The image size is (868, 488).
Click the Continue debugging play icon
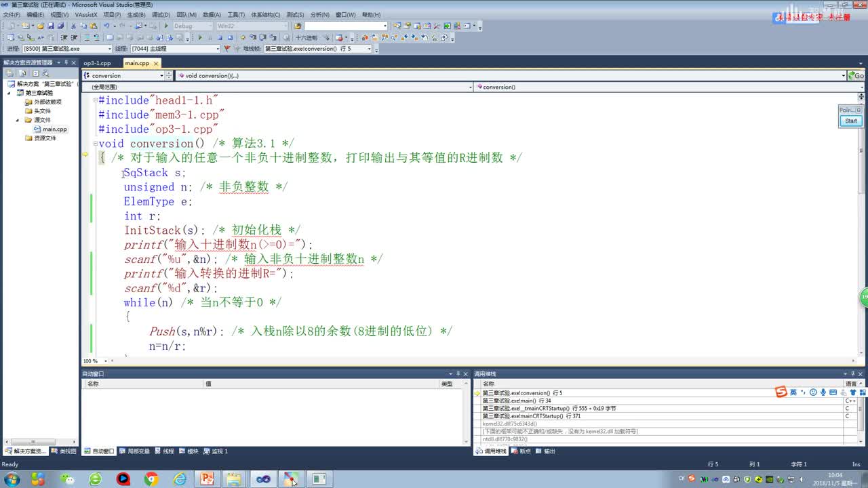tap(199, 38)
